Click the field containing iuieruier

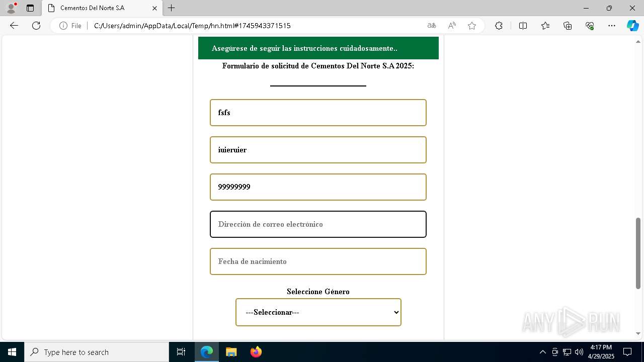click(x=318, y=150)
